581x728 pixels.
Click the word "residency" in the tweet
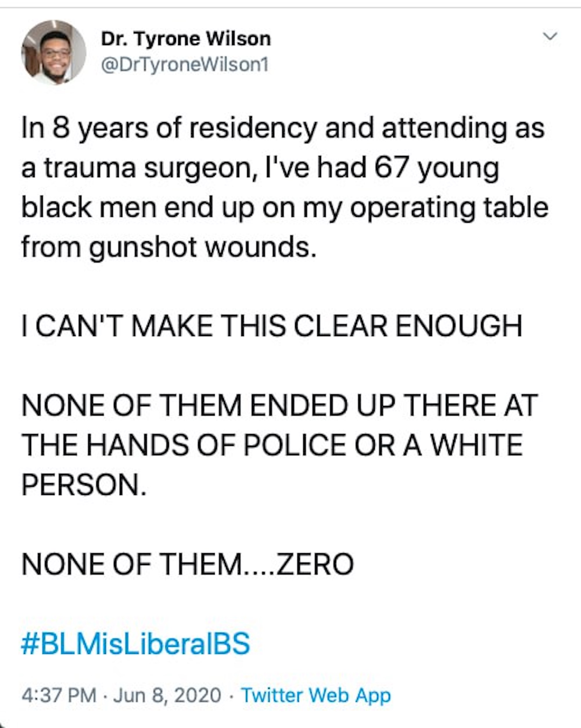click(x=253, y=129)
